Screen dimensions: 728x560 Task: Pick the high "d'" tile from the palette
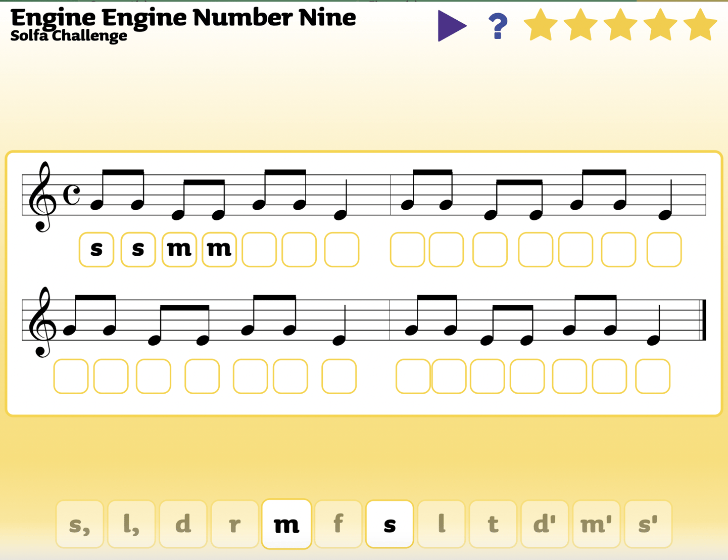[x=545, y=525]
